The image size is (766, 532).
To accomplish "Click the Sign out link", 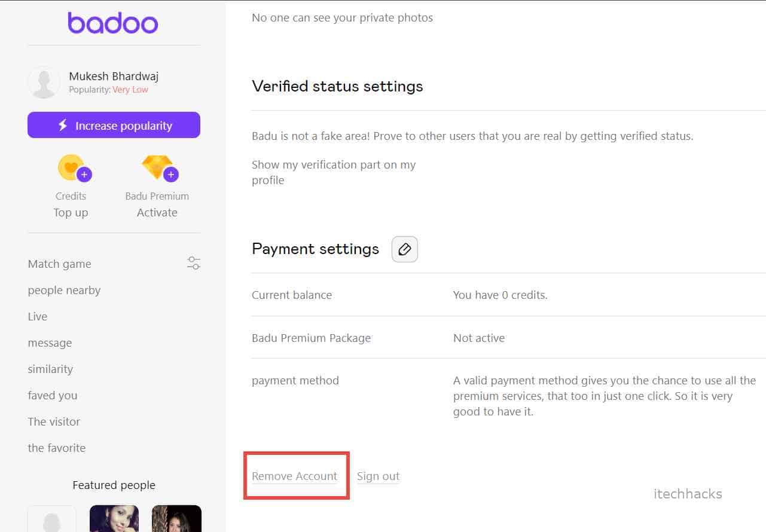I will pos(378,476).
